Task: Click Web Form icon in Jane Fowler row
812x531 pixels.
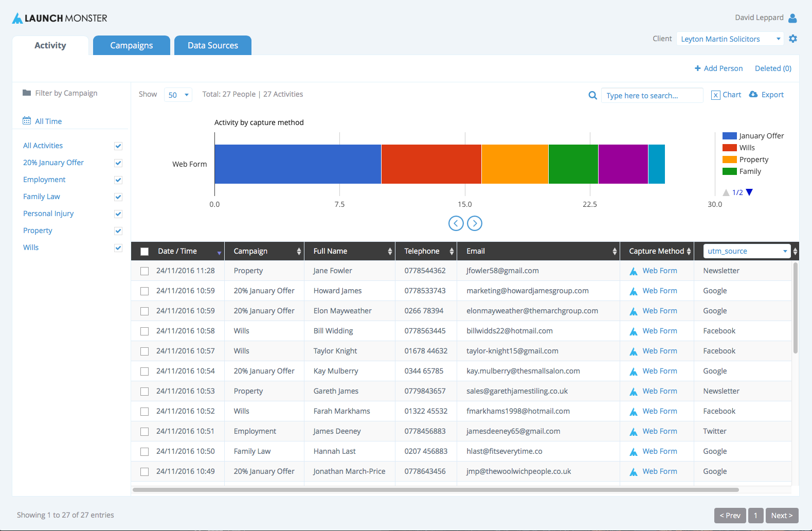Action: tap(634, 271)
